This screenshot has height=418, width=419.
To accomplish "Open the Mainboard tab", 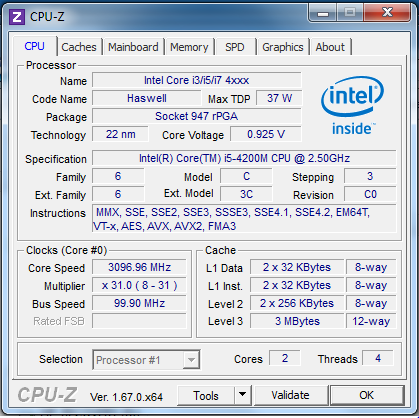I will pyautogui.click(x=133, y=47).
